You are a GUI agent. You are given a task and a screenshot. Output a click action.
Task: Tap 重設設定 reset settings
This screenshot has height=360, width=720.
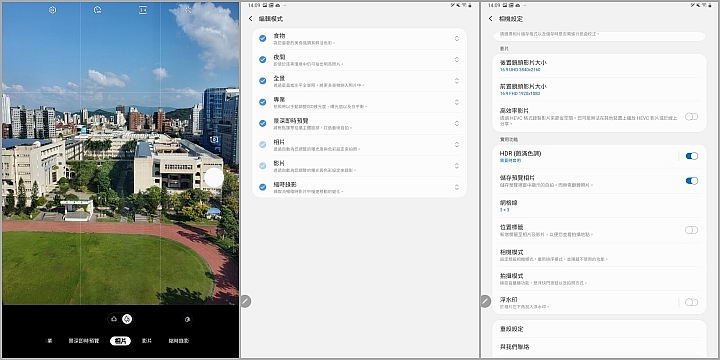(599, 329)
